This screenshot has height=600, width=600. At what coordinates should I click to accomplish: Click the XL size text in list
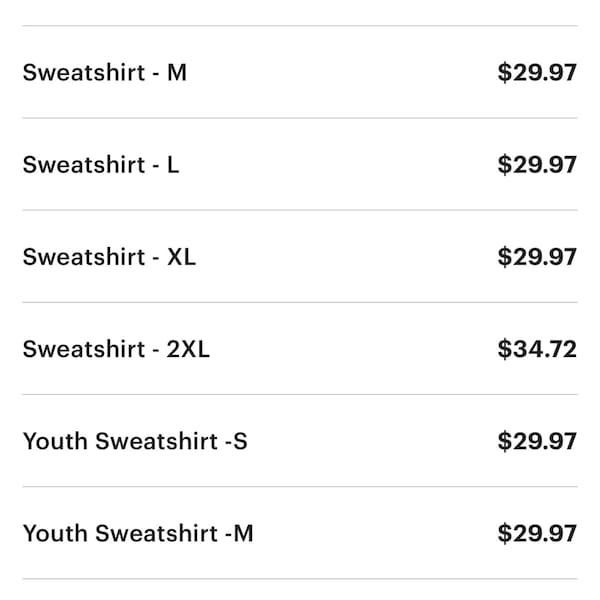(181, 257)
